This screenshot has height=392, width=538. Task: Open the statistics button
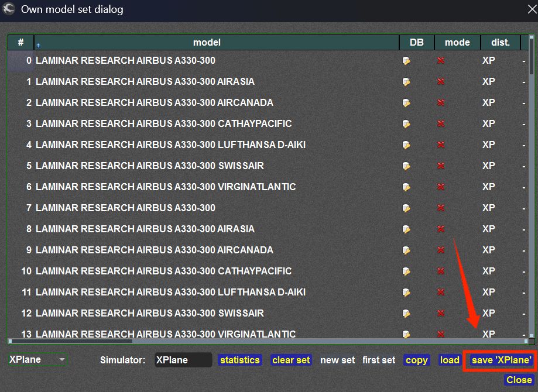pos(240,360)
